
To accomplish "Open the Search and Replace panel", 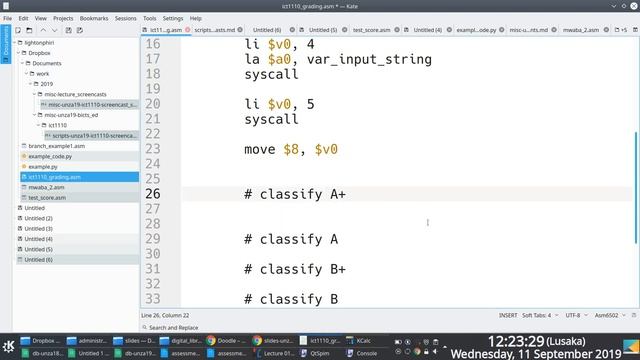I will point(170,327).
